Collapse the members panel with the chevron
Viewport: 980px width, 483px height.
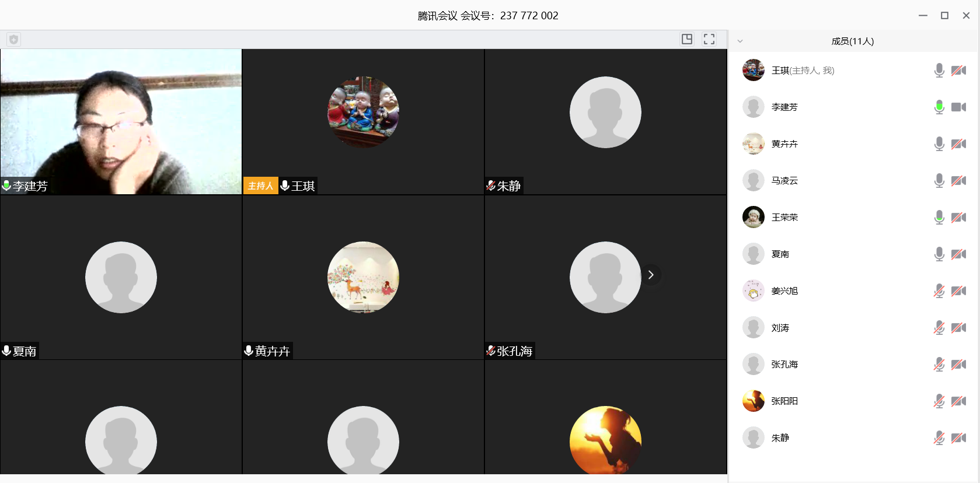tap(740, 41)
